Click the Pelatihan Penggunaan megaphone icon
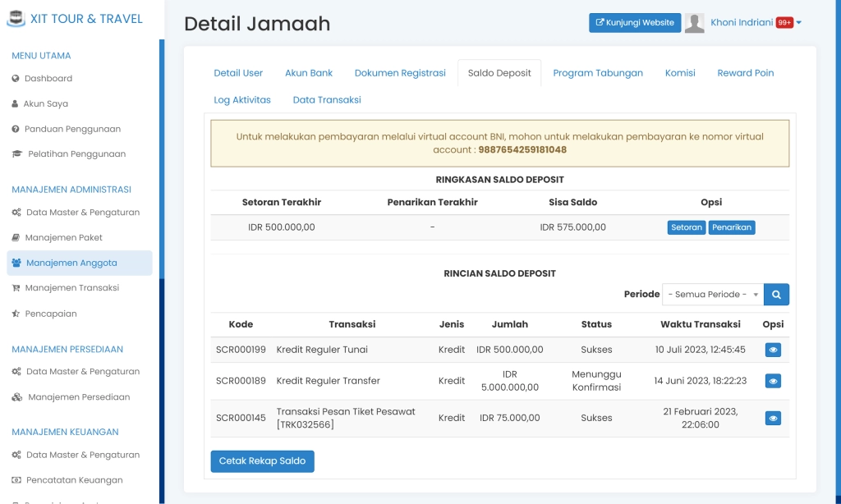This screenshot has height=504, width=841. coord(18,153)
